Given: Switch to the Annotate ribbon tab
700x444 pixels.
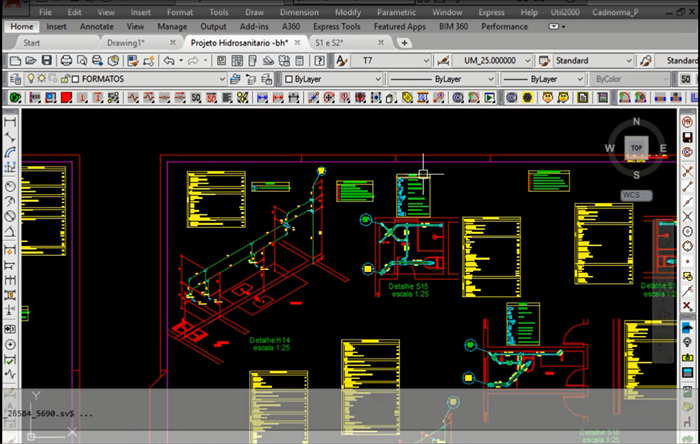Looking at the screenshot, I should pyautogui.click(x=96, y=27).
